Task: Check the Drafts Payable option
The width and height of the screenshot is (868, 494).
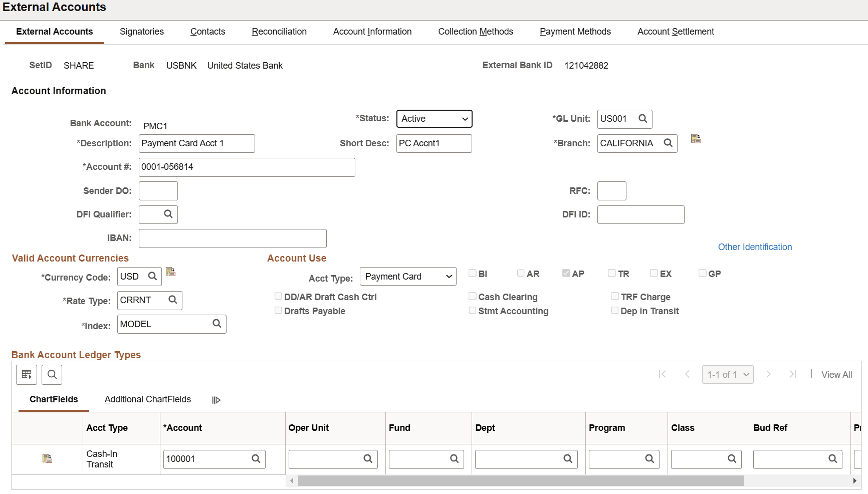Action: pyautogui.click(x=278, y=310)
